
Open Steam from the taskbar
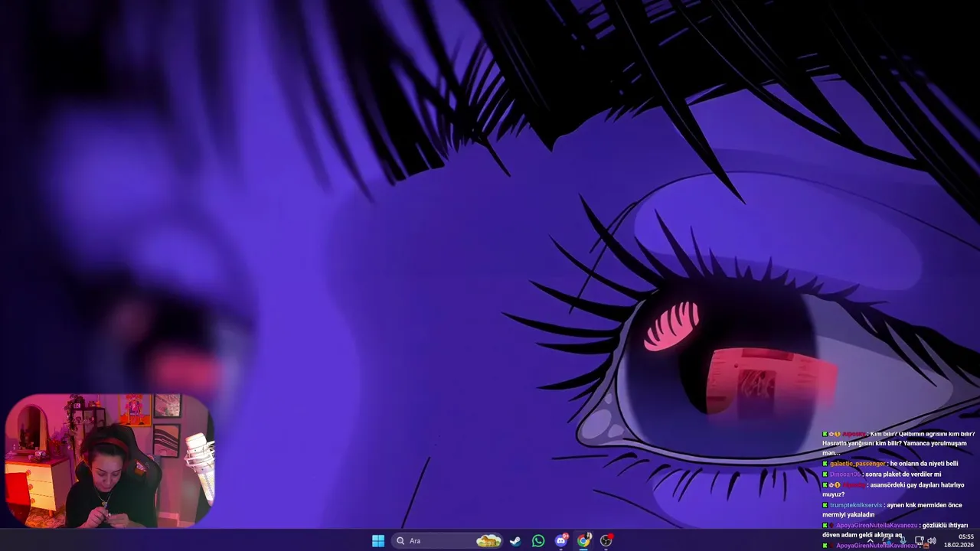tap(515, 540)
